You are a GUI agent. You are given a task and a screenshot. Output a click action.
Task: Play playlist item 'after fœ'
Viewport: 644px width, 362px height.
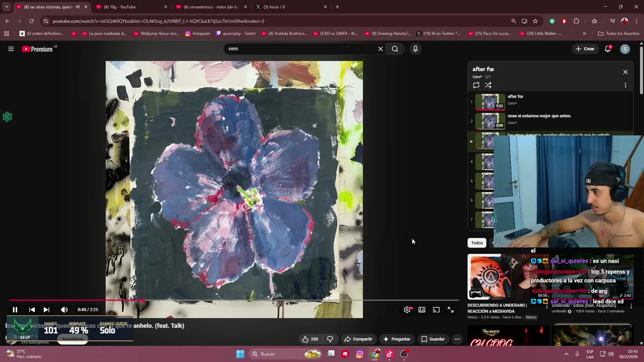click(551, 102)
